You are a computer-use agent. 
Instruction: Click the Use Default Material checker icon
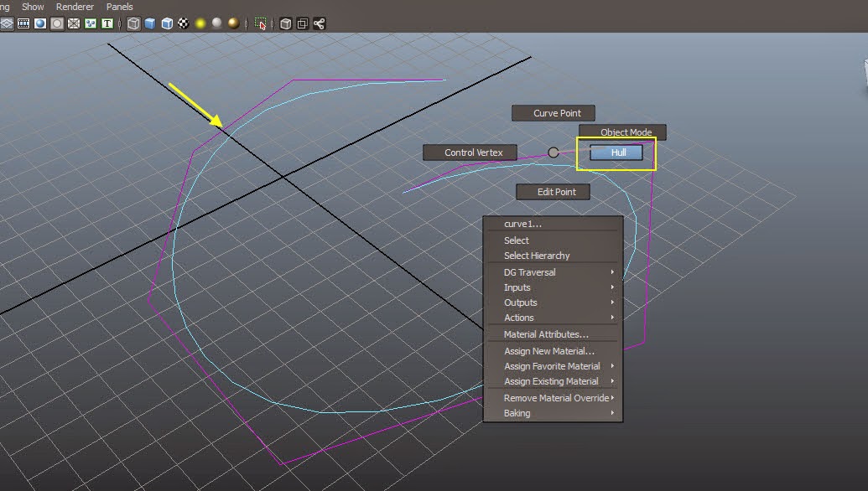point(183,23)
